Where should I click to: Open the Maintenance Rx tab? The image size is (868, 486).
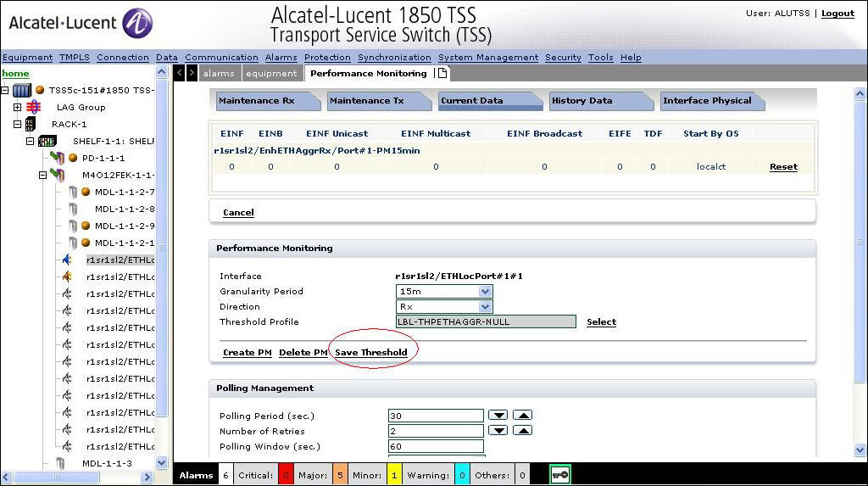coord(268,101)
